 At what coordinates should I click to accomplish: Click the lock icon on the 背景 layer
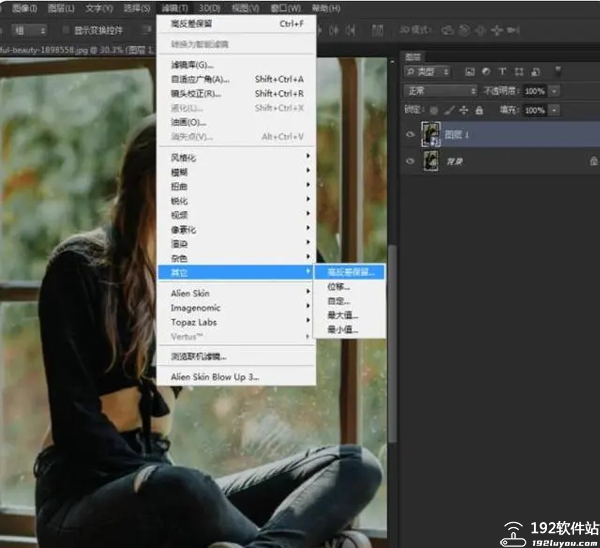coord(593,161)
